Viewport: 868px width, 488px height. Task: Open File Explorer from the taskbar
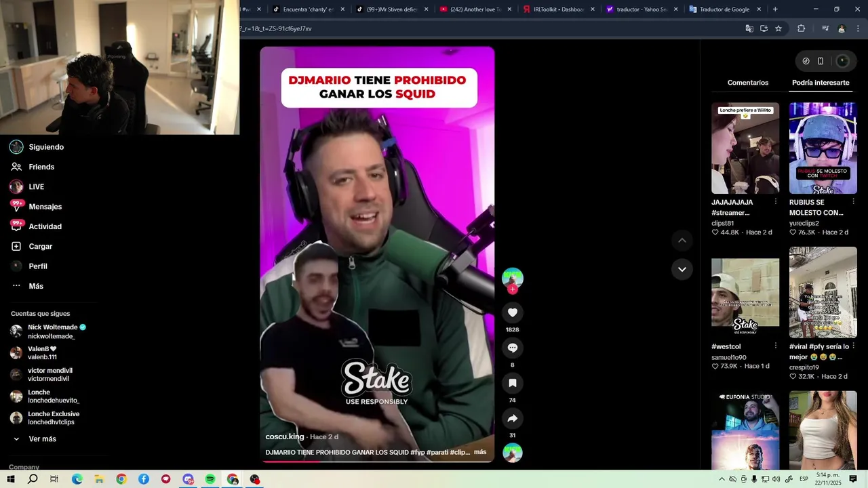99,479
